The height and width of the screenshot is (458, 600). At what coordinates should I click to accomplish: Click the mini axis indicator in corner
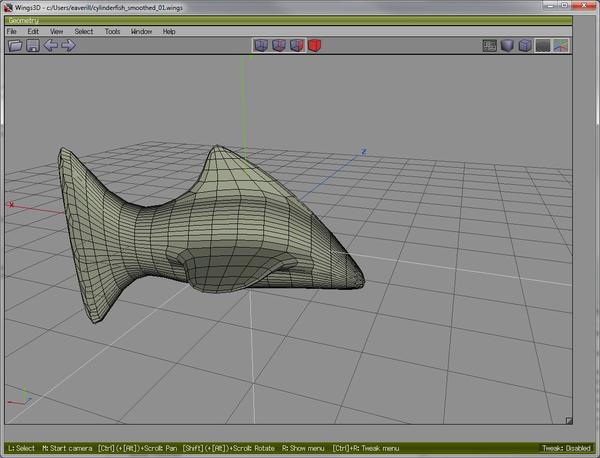(x=20, y=396)
